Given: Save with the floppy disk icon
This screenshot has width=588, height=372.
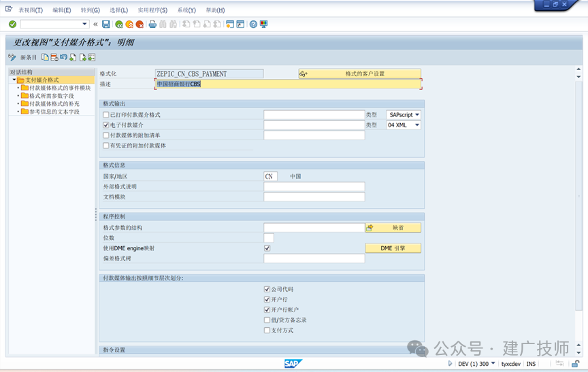Looking at the screenshot, I should pyautogui.click(x=106, y=24).
